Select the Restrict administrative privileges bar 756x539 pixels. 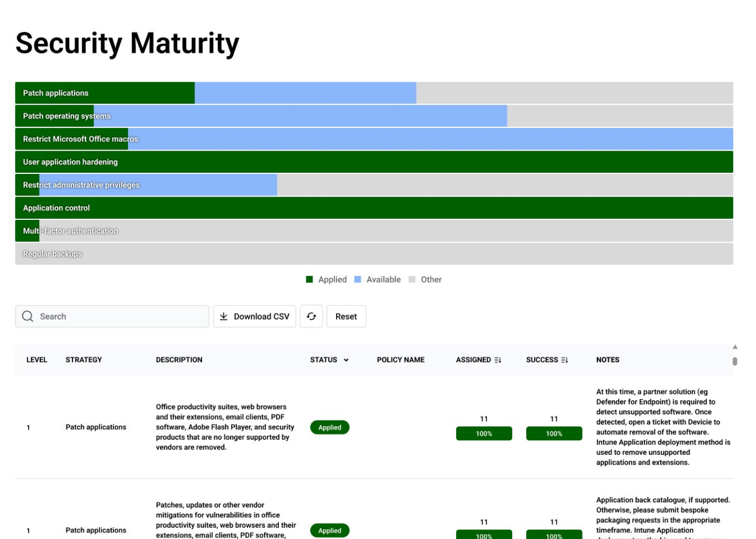tap(374, 185)
